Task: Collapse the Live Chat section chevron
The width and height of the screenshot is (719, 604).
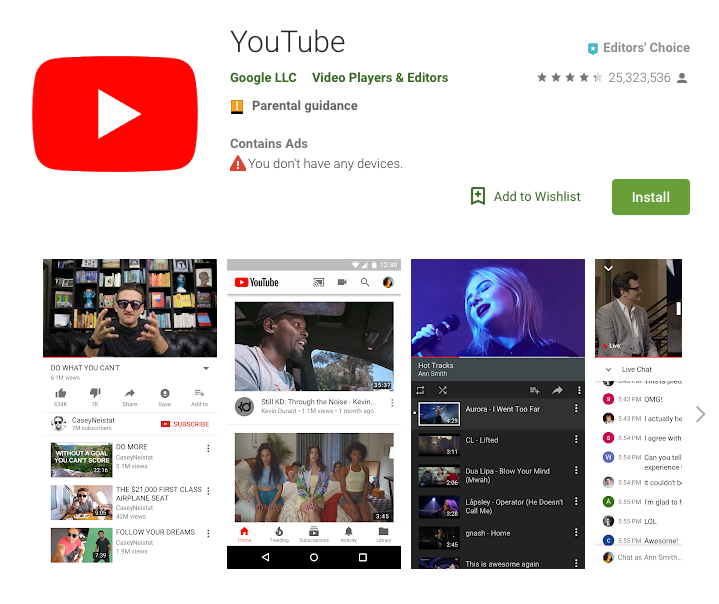Action: 608,370
